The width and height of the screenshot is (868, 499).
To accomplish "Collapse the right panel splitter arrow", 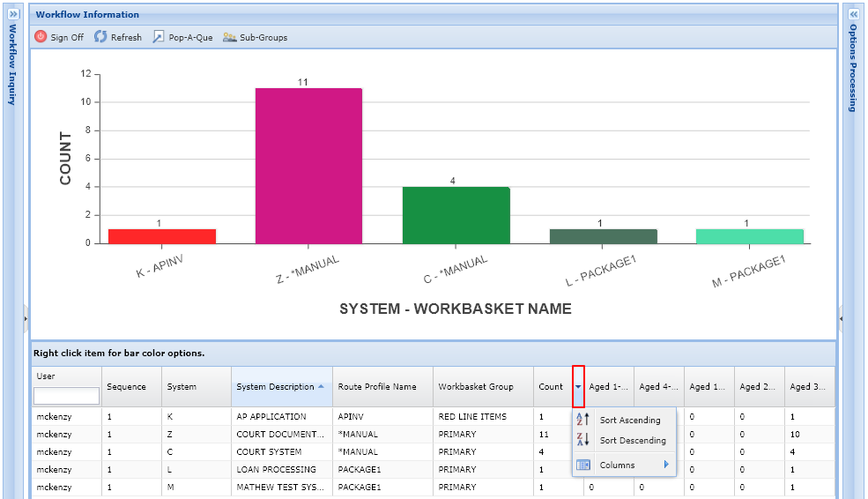I will (842, 318).
